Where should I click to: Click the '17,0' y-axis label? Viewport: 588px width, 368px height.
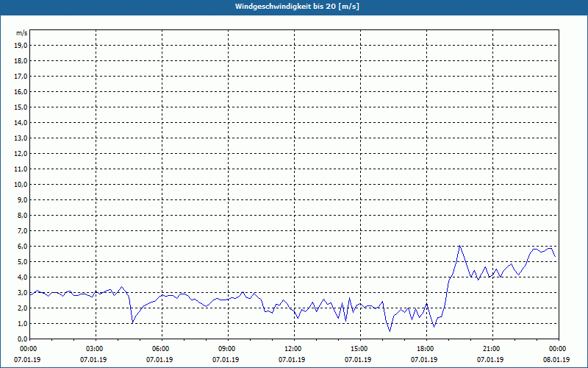21,77
